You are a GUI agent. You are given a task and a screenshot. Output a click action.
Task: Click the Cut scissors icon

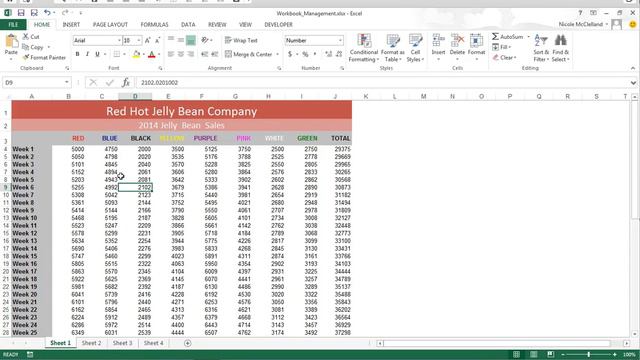point(26,37)
